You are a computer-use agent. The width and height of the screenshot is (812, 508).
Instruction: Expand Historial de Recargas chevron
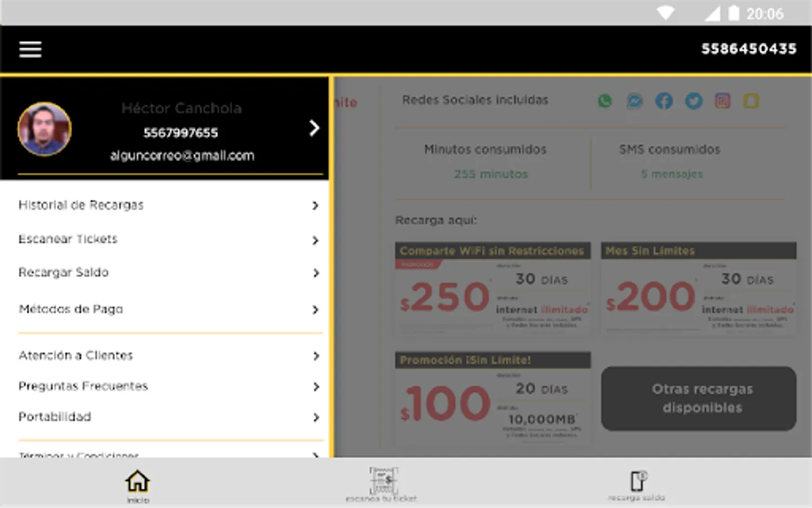pyautogui.click(x=316, y=205)
